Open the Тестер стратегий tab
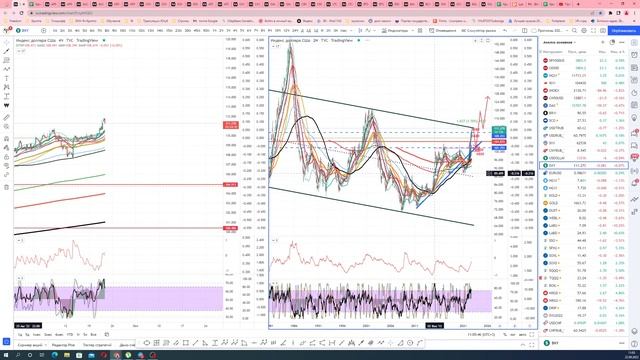Screen dimensions: 640x360 [x=97, y=345]
